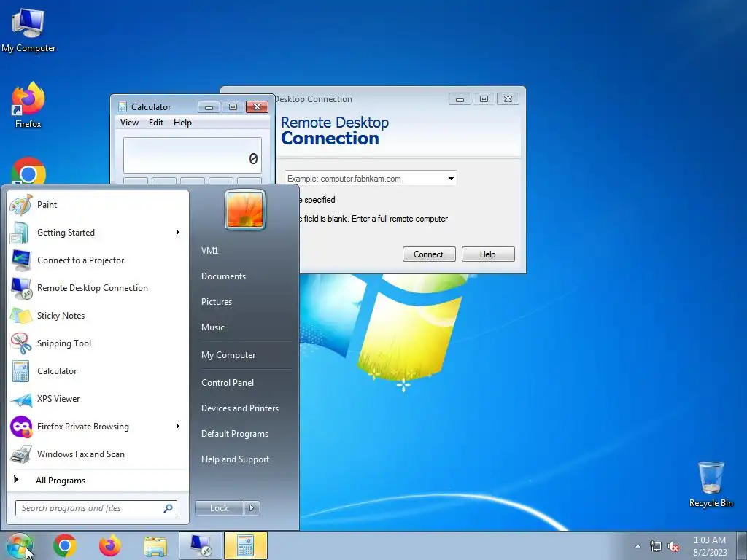Click the network status tray icon
This screenshot has height=560, width=747.
pos(656,547)
